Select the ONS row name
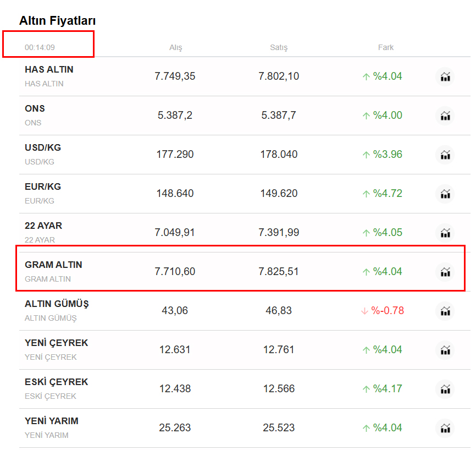This screenshot has height=450, width=476. [x=35, y=109]
